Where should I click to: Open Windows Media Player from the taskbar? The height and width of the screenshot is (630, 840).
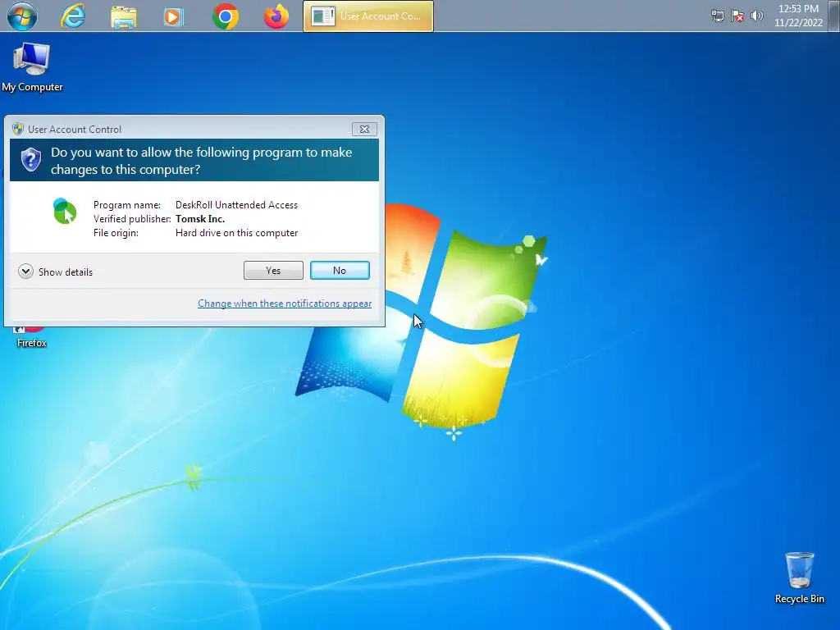(173, 16)
